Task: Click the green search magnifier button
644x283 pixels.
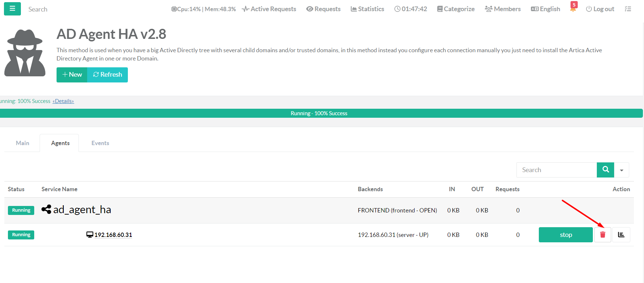Action: tap(605, 170)
